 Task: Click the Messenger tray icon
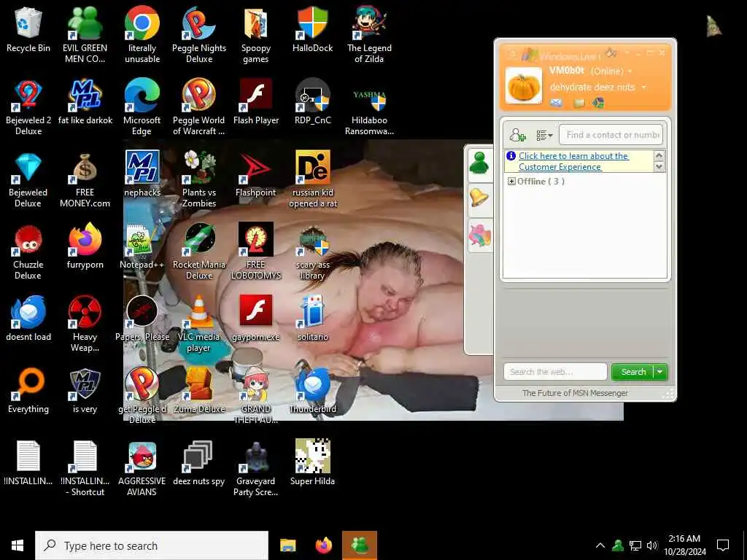(x=618, y=545)
